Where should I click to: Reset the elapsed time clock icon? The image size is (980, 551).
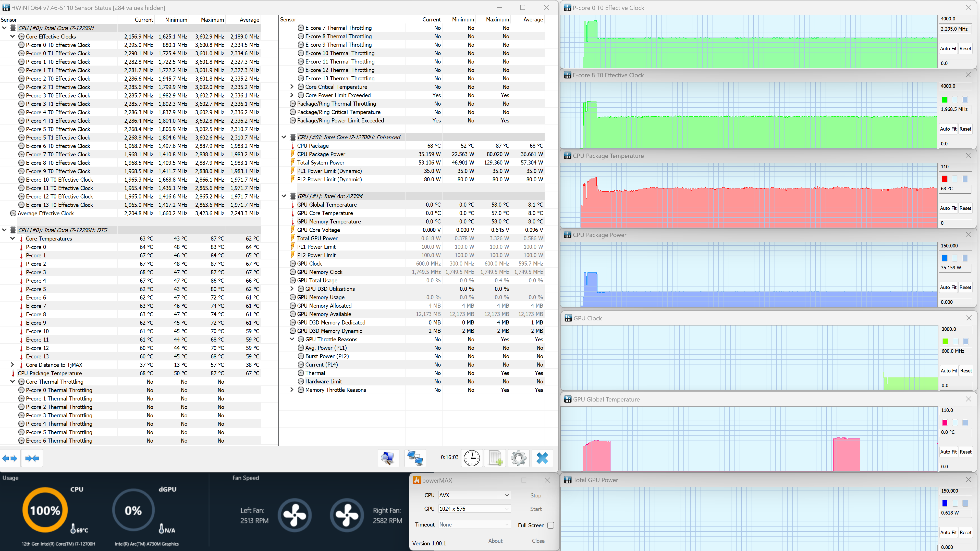point(472,458)
